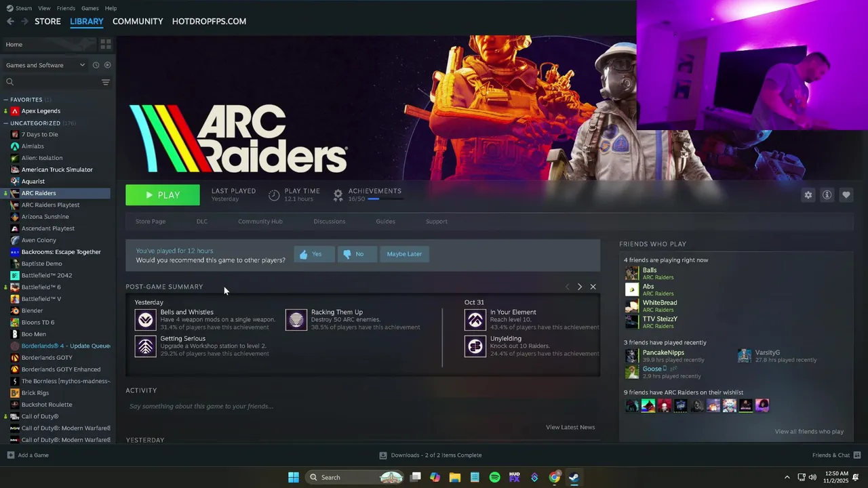
Task: Open Spotify from the taskbar
Action: tap(494, 477)
